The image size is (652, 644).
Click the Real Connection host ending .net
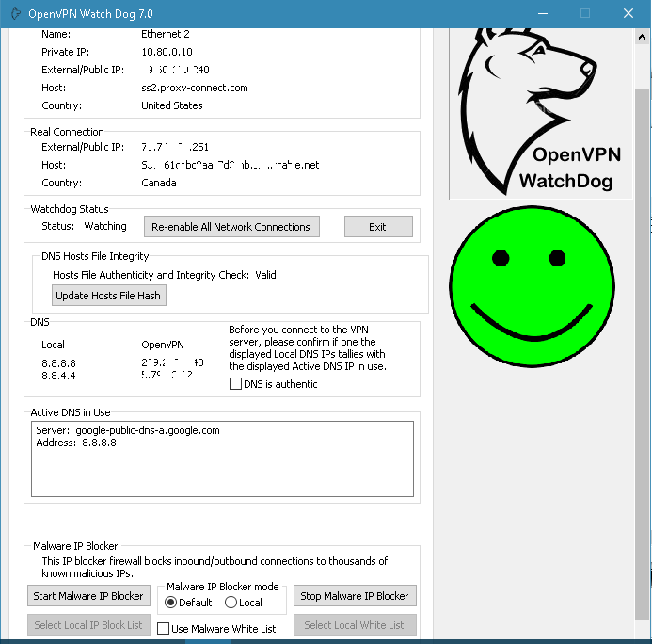(230, 165)
